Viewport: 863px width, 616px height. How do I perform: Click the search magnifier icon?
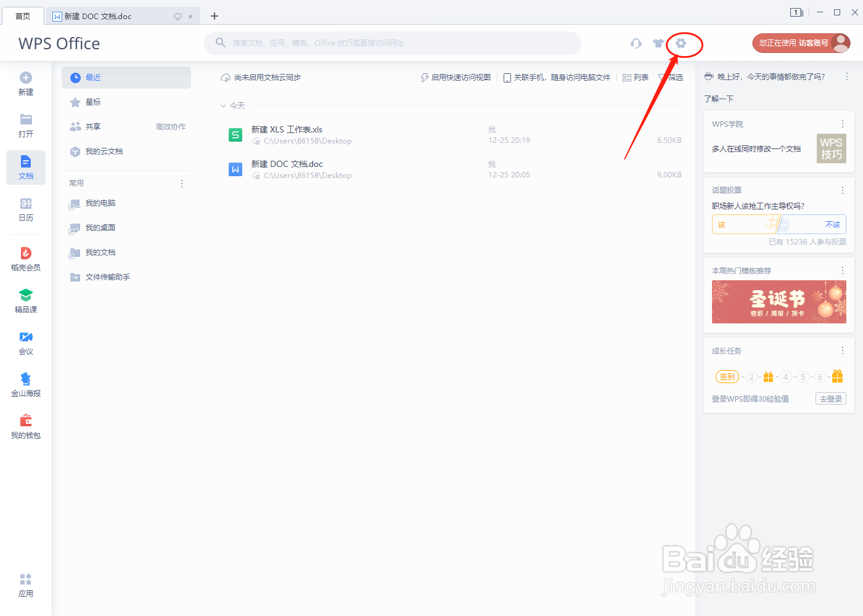tap(220, 43)
